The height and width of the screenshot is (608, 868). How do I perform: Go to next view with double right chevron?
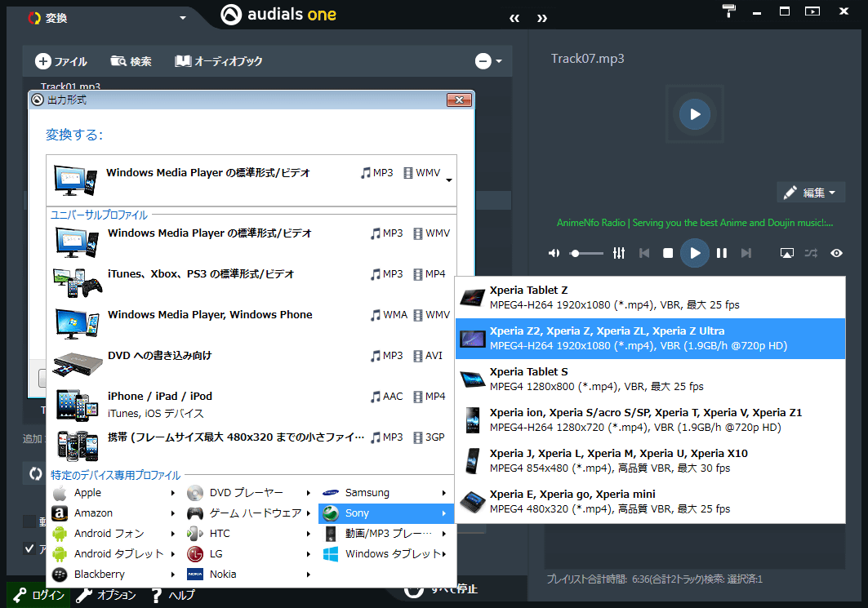542,18
